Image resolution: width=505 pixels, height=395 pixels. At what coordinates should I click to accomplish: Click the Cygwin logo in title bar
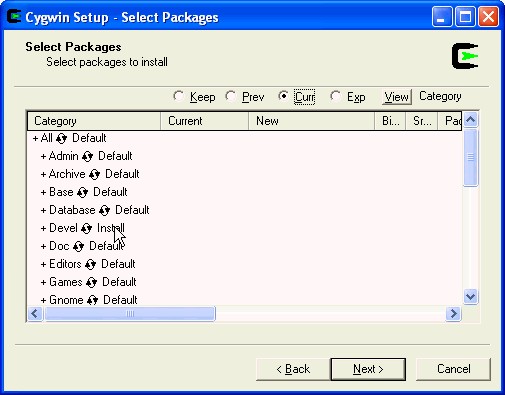pyautogui.click(x=14, y=17)
